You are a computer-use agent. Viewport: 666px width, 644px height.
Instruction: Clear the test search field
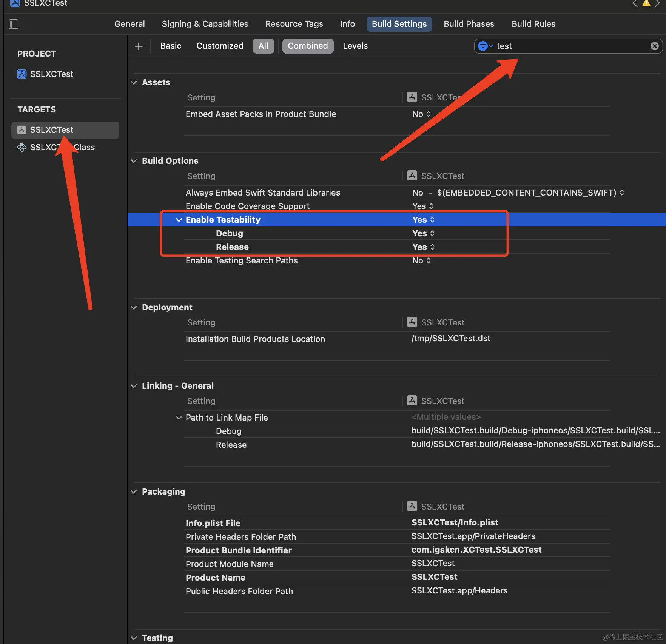[654, 46]
